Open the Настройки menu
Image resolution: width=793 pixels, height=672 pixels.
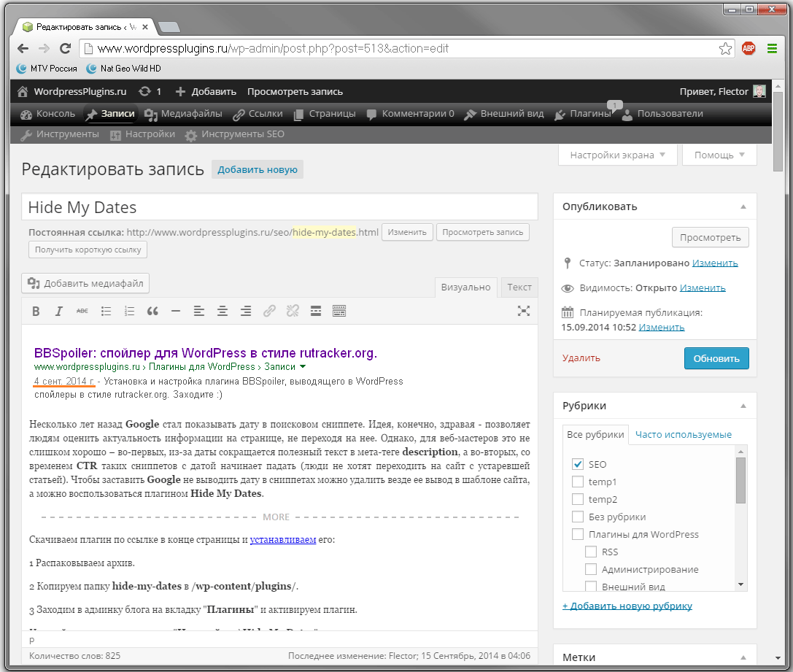[142, 134]
